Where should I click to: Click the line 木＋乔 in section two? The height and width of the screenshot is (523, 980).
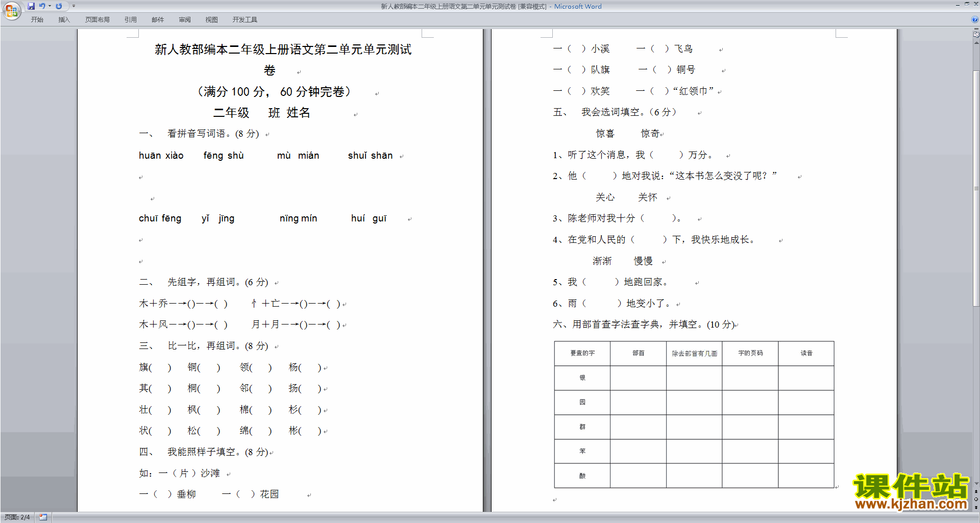183,304
